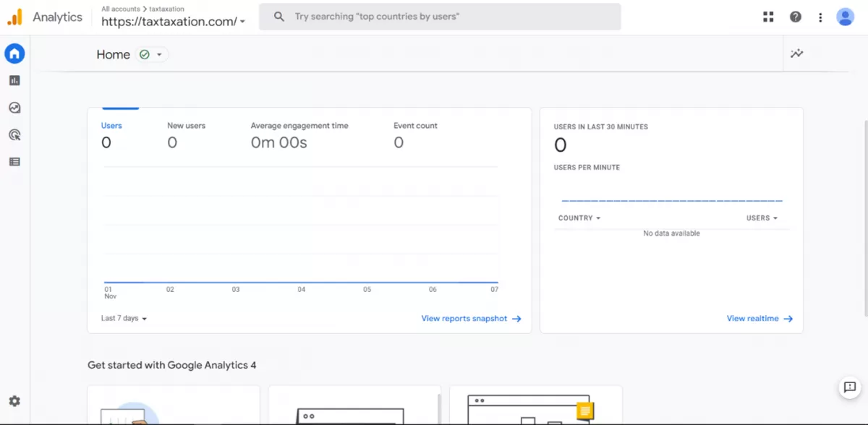Open View realtime link
The height and width of the screenshot is (425, 868).
click(x=760, y=319)
